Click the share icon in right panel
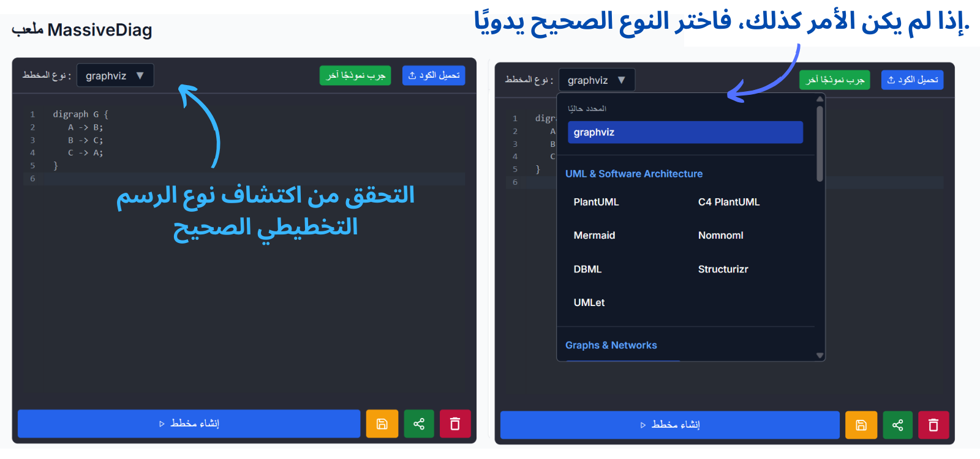This screenshot has height=459, width=980. pos(898,425)
